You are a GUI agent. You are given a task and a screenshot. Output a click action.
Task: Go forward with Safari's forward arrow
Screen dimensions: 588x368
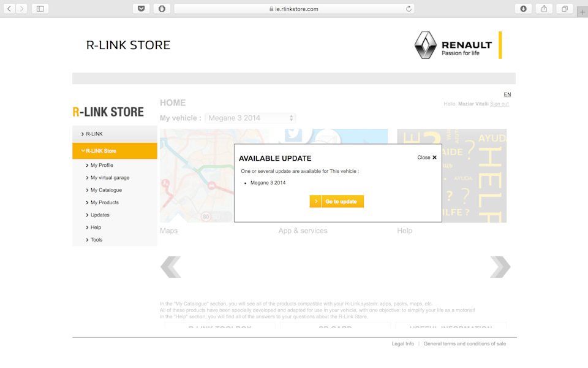click(x=22, y=9)
